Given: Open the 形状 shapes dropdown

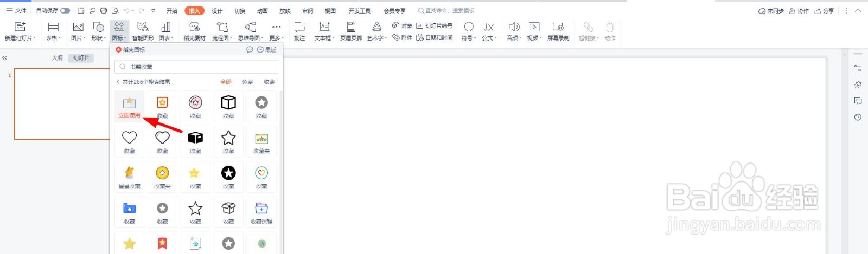Looking at the screenshot, I should (x=98, y=38).
